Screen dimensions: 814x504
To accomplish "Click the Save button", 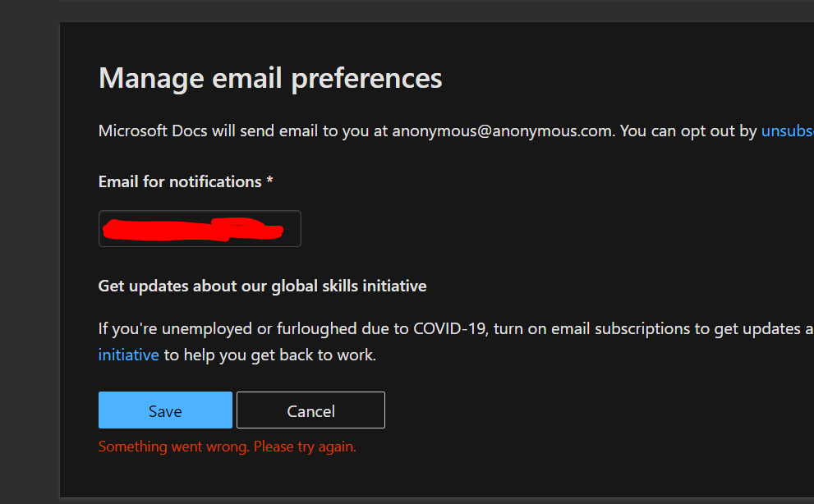I will pyautogui.click(x=165, y=410).
